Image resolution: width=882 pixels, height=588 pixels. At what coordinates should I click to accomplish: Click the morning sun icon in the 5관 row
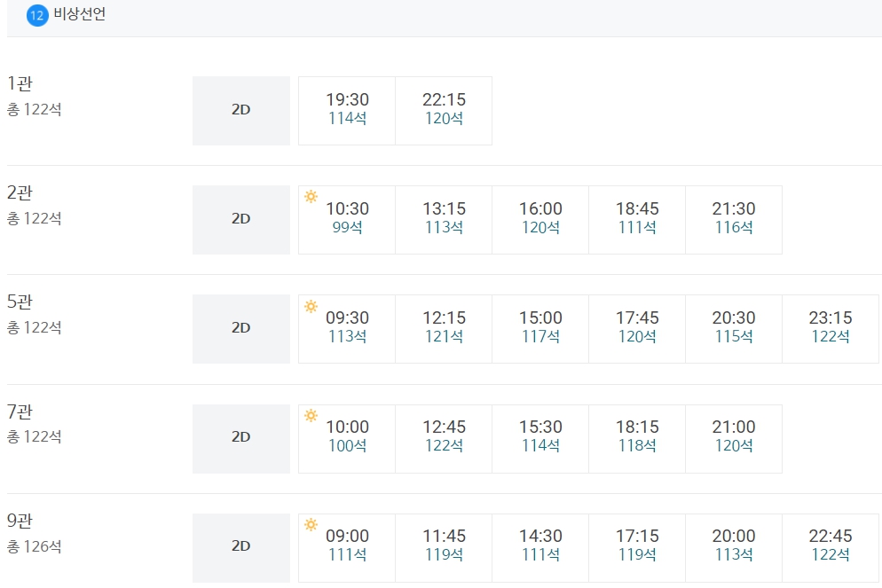[311, 306]
